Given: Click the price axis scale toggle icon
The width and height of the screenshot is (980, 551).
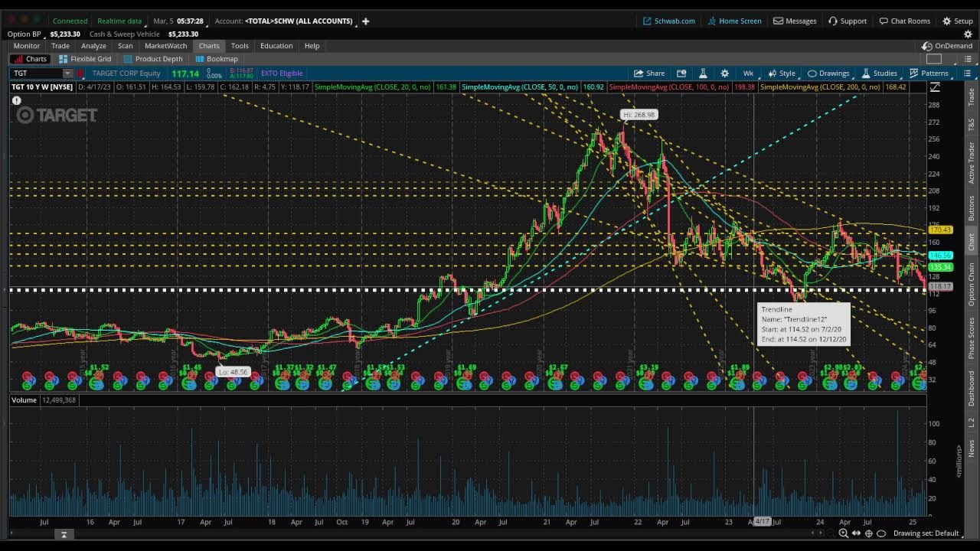Looking at the screenshot, I should click(935, 87).
